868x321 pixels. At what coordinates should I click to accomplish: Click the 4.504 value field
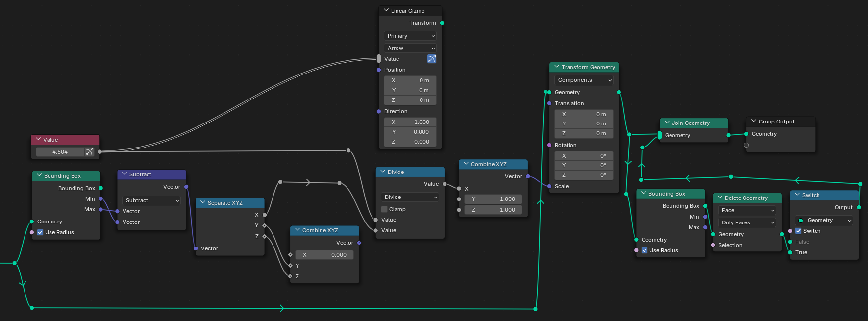click(x=60, y=152)
